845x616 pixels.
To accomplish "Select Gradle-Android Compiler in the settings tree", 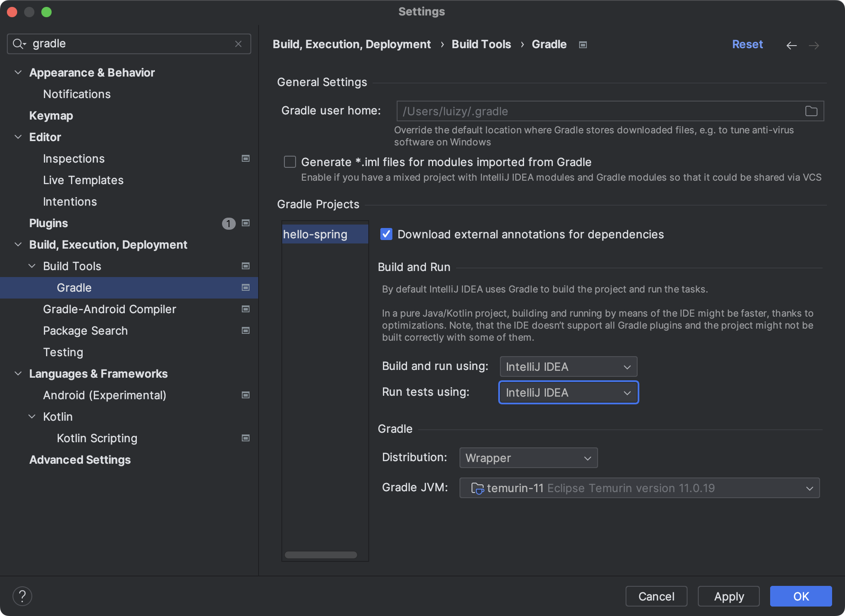I will point(109,309).
